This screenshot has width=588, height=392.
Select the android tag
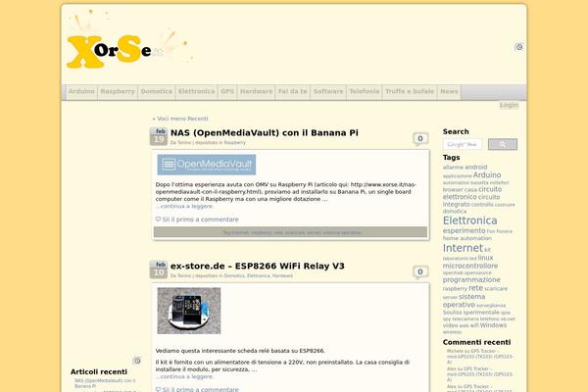coord(476,167)
